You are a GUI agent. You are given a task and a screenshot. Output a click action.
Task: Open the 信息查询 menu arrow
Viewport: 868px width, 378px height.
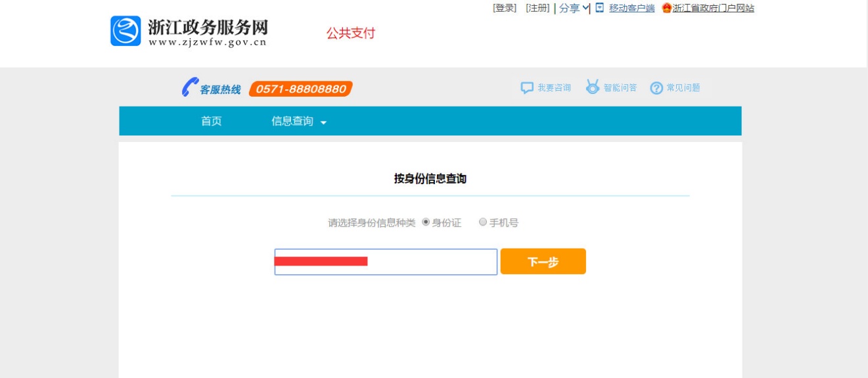[323, 122]
